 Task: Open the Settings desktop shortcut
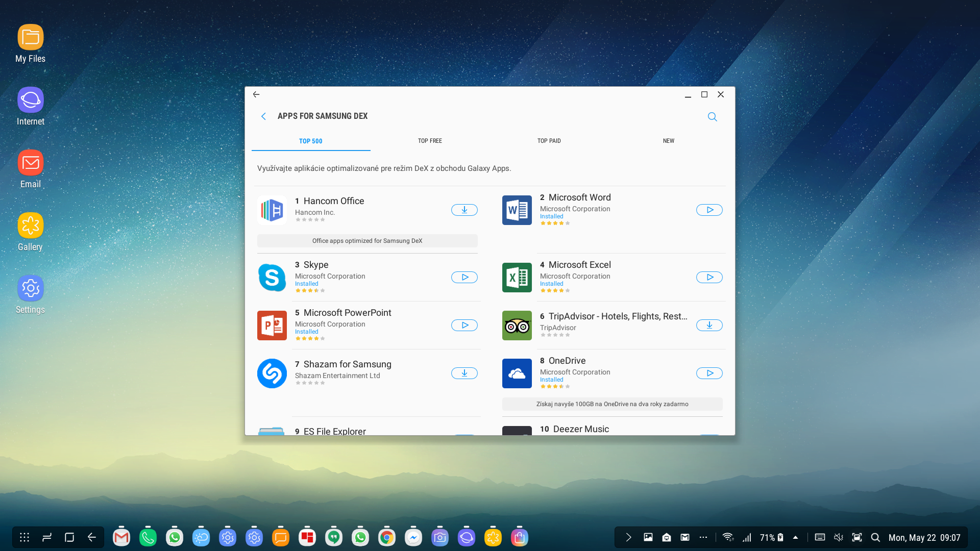(31, 294)
